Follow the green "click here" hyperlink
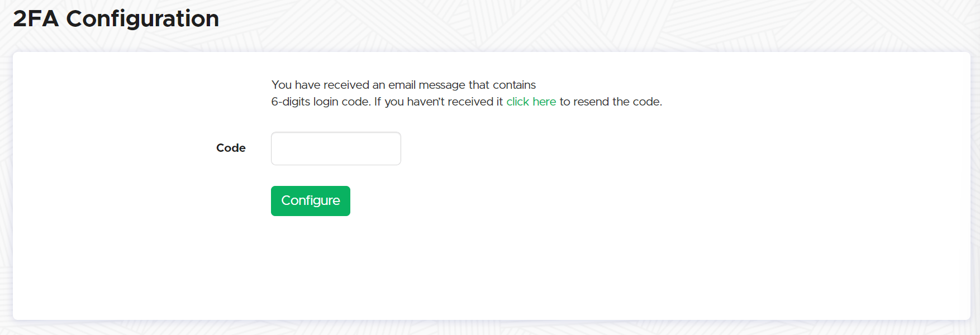The image size is (980, 335). pyautogui.click(x=531, y=102)
